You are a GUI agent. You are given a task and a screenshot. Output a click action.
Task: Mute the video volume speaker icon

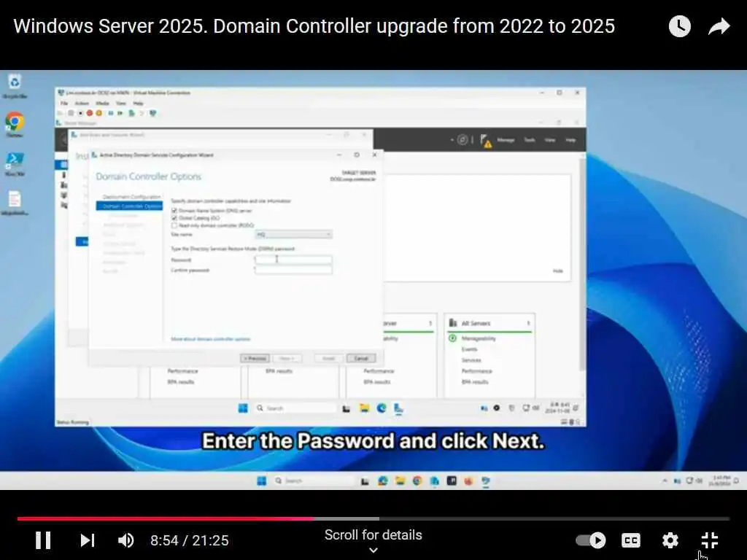(125, 540)
